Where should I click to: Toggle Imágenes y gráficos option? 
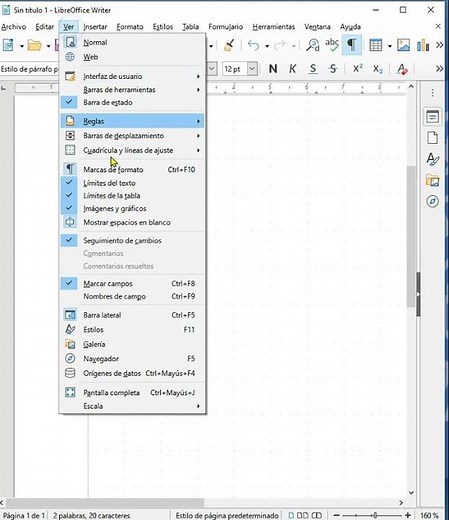point(132,208)
